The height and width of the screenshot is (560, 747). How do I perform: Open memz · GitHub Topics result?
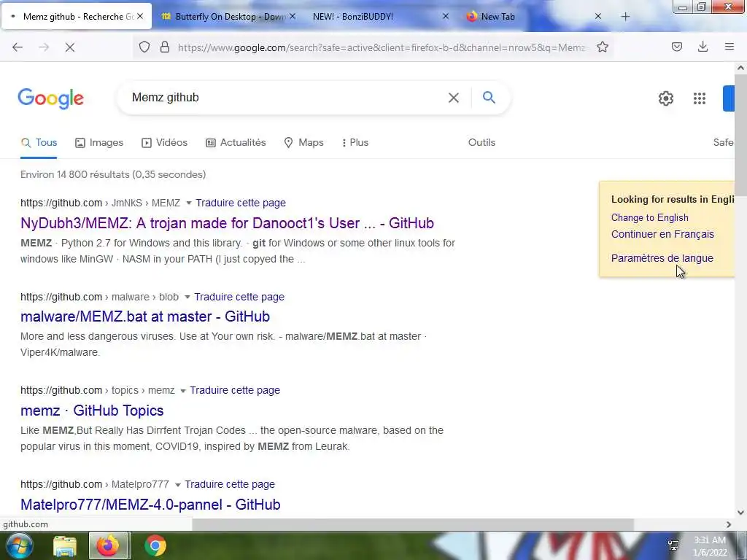[92, 411]
